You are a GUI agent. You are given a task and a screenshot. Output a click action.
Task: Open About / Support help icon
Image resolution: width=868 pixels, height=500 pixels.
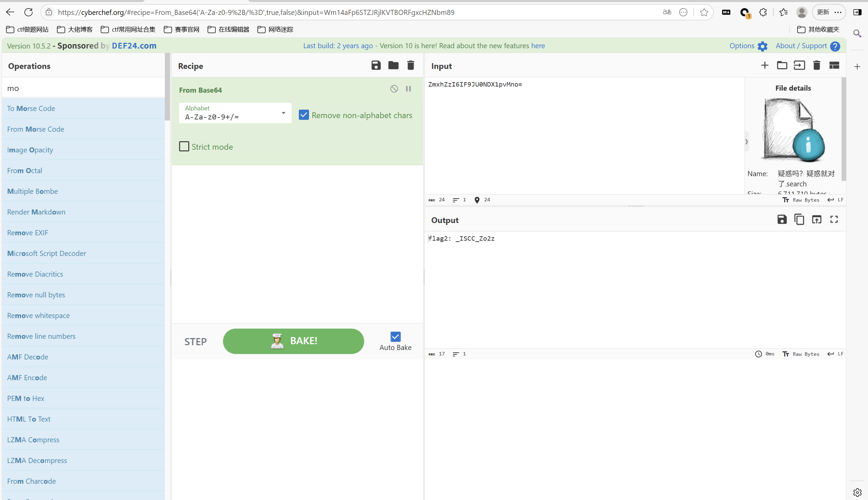[835, 46]
